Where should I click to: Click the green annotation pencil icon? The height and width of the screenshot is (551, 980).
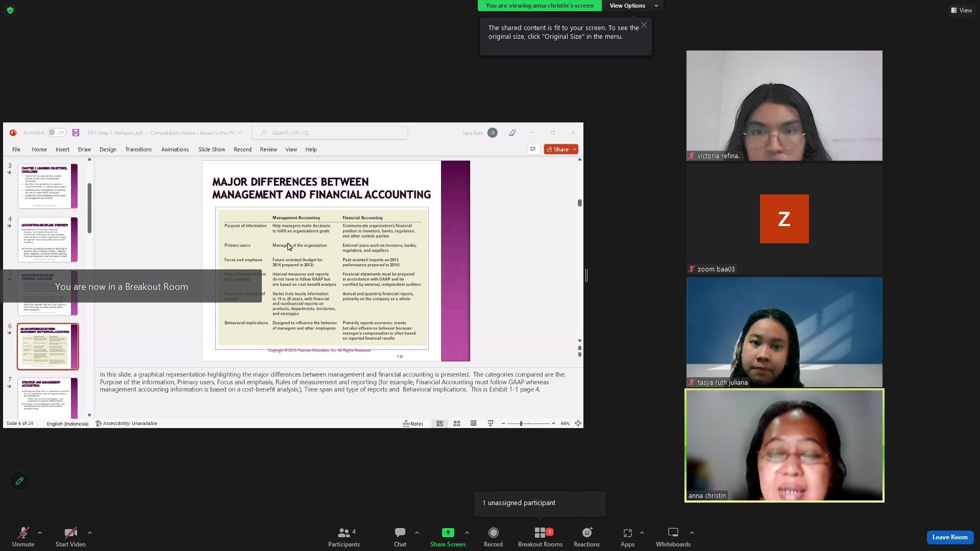19,481
